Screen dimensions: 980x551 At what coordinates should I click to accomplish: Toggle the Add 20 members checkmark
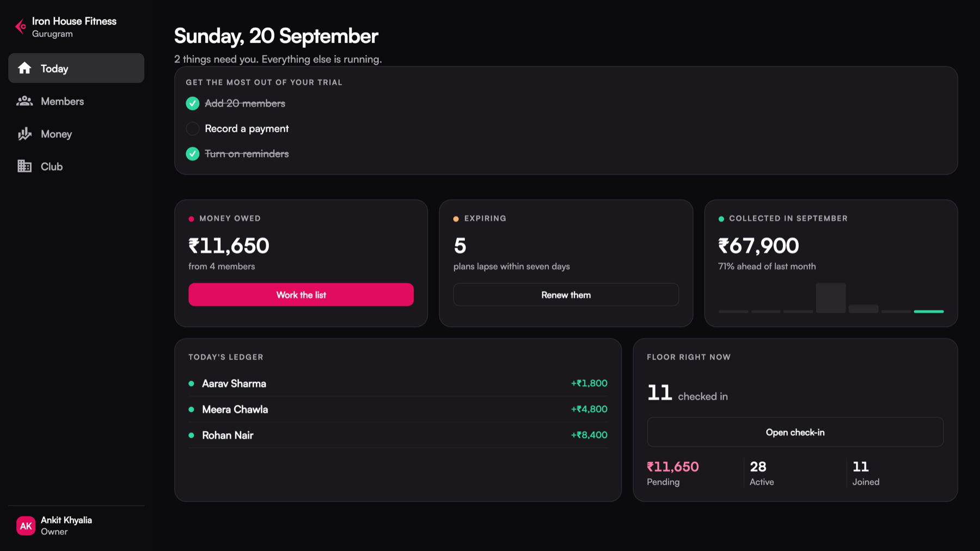click(x=192, y=103)
